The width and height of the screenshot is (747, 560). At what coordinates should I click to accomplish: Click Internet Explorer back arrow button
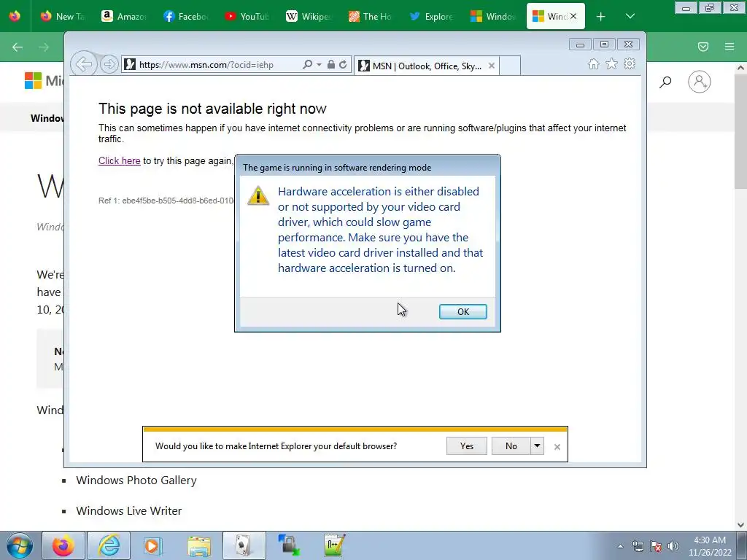tap(84, 64)
